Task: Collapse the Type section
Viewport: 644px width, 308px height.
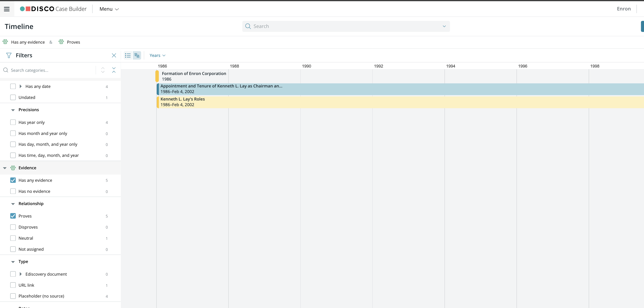Action: pyautogui.click(x=13, y=262)
